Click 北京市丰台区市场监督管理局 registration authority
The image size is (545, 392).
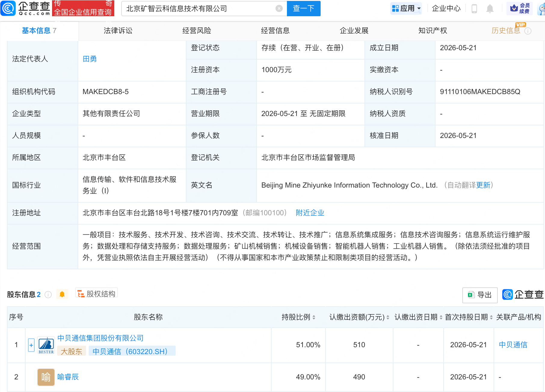[308, 158]
